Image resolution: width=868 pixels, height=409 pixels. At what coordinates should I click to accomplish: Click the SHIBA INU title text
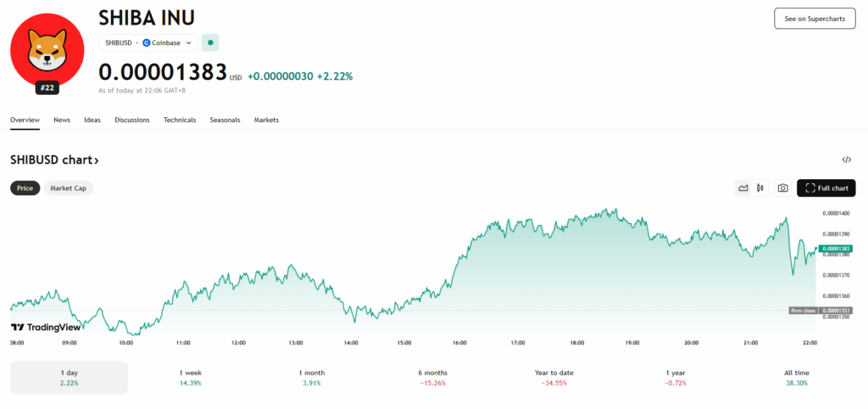pos(147,19)
